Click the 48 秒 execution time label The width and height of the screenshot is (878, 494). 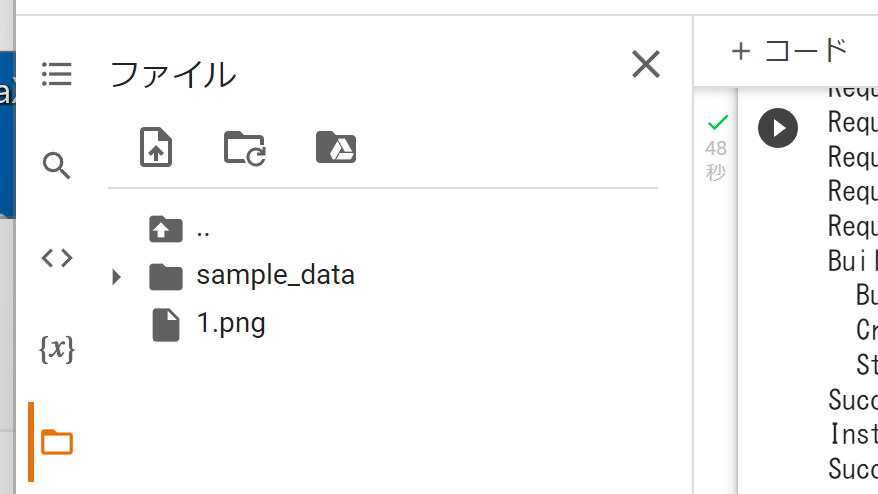click(x=716, y=160)
